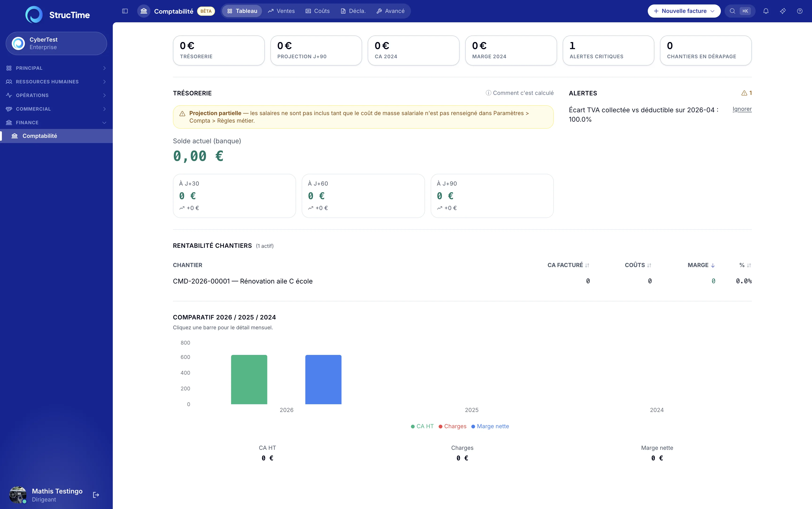
Task: Click the Marge 2024 KPI card
Action: click(x=511, y=51)
